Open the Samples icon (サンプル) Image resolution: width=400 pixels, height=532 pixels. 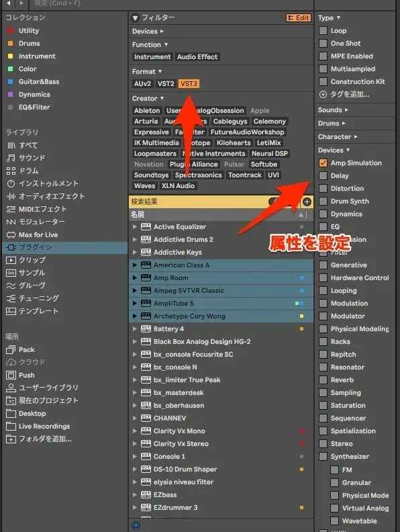pyautogui.click(x=11, y=273)
